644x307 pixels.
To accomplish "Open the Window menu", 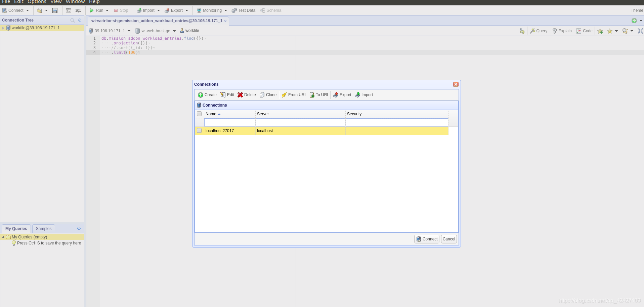I will 75,2.
